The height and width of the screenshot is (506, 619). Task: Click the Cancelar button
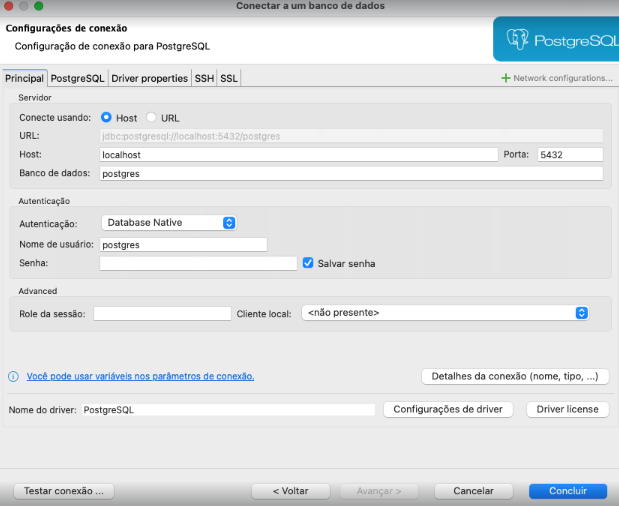[473, 491]
